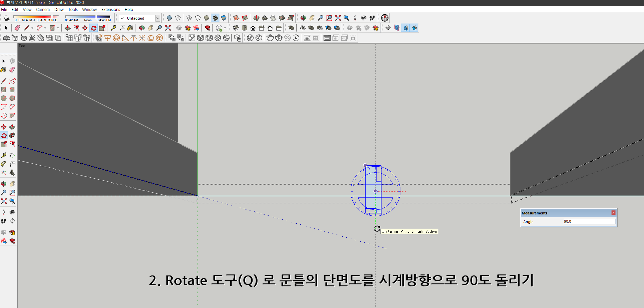Viewport: 644px width, 308px height.
Task: Select the Move tool in top toolbar
Action: tap(85, 28)
